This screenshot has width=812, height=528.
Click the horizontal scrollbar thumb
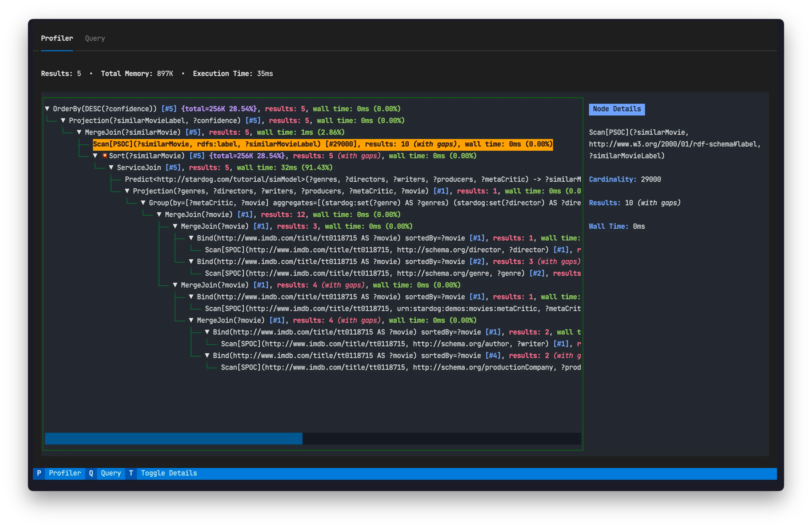point(173,438)
